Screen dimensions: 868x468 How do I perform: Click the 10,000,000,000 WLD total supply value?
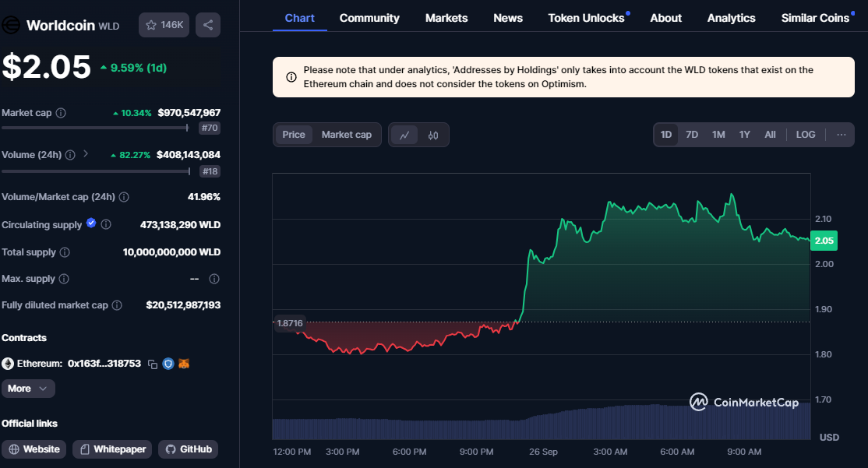coord(171,252)
